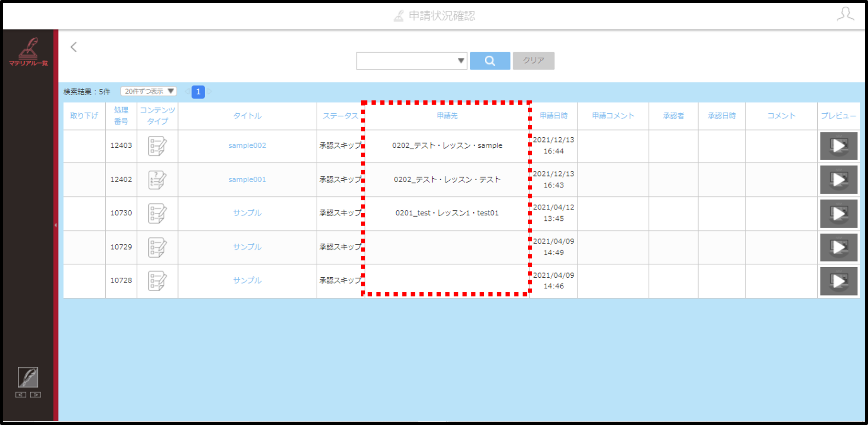Play preview for row 12403

point(838,146)
